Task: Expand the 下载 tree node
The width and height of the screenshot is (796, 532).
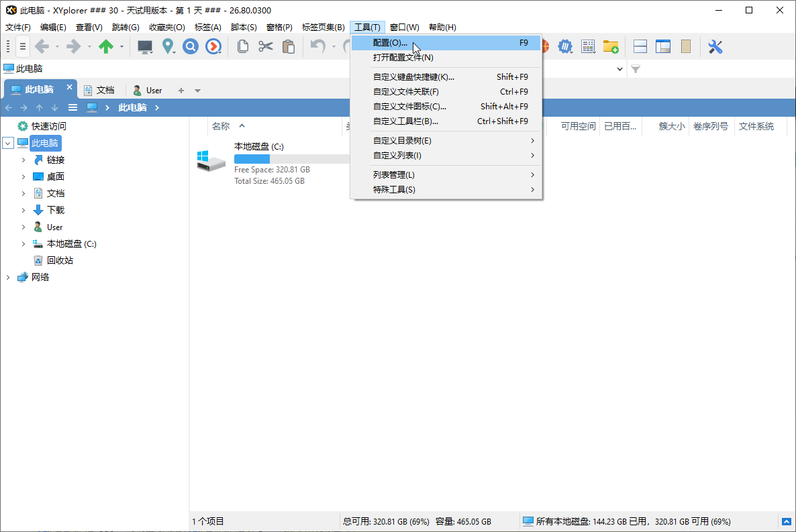Action: [x=23, y=210]
